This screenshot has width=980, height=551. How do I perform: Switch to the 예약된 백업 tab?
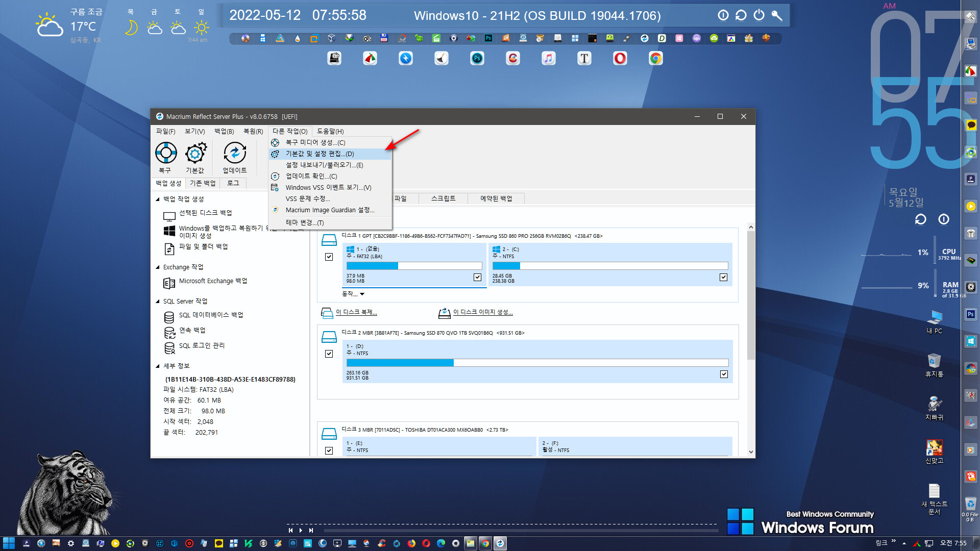pos(496,198)
